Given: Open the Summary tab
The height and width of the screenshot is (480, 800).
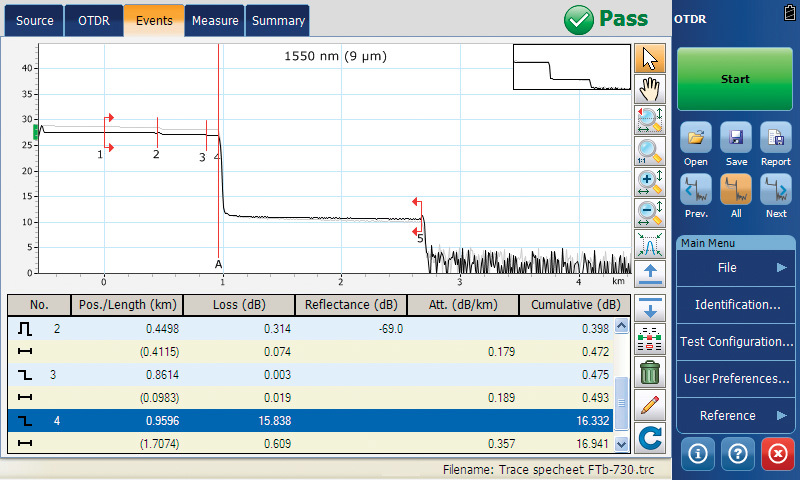Looking at the screenshot, I should click(278, 20).
